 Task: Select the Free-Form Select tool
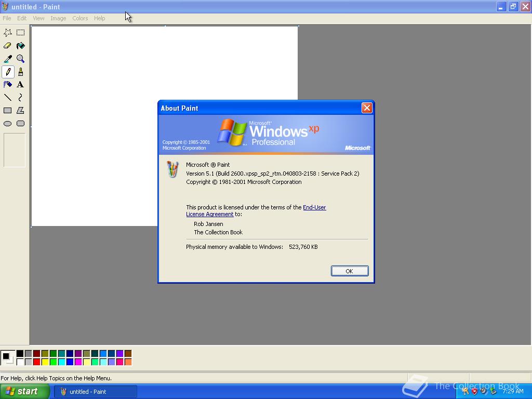pos(7,33)
